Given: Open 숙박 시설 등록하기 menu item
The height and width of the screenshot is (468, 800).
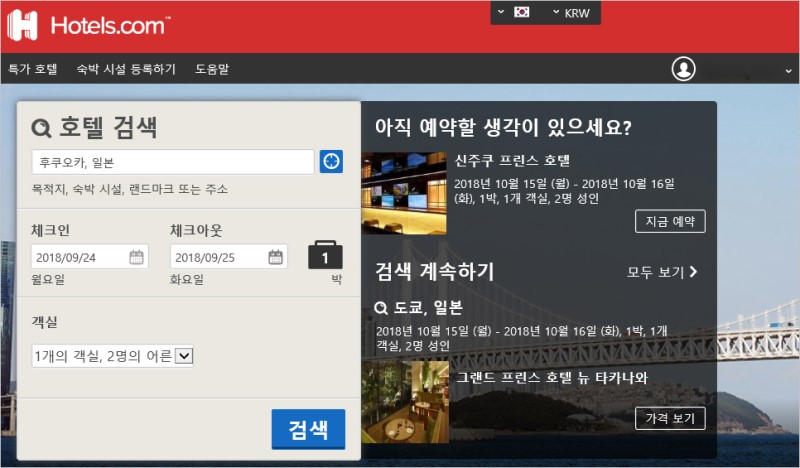Looking at the screenshot, I should tap(126, 68).
